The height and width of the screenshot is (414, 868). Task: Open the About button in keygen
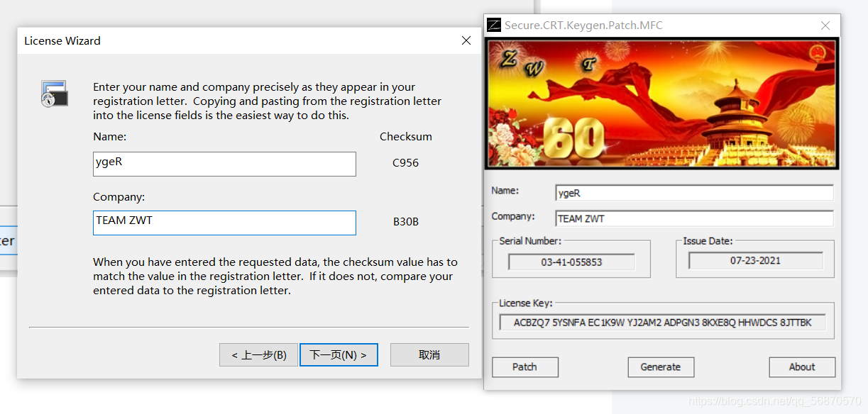802,367
